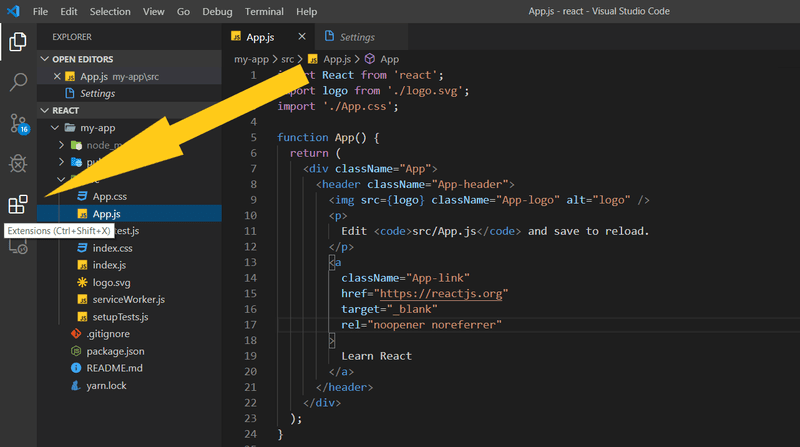Open the Extensions view in activity bar
This screenshot has width=800, height=447.
17,205
